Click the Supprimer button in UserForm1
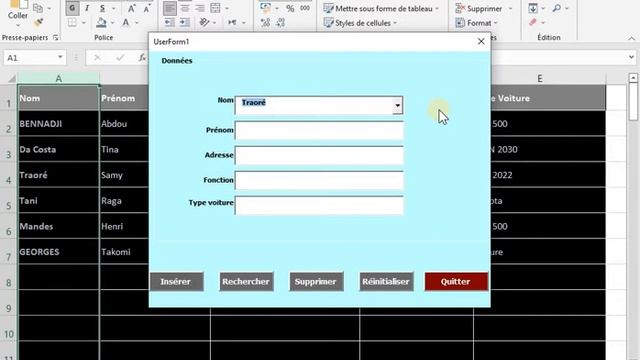The width and height of the screenshot is (640, 360). 316,282
